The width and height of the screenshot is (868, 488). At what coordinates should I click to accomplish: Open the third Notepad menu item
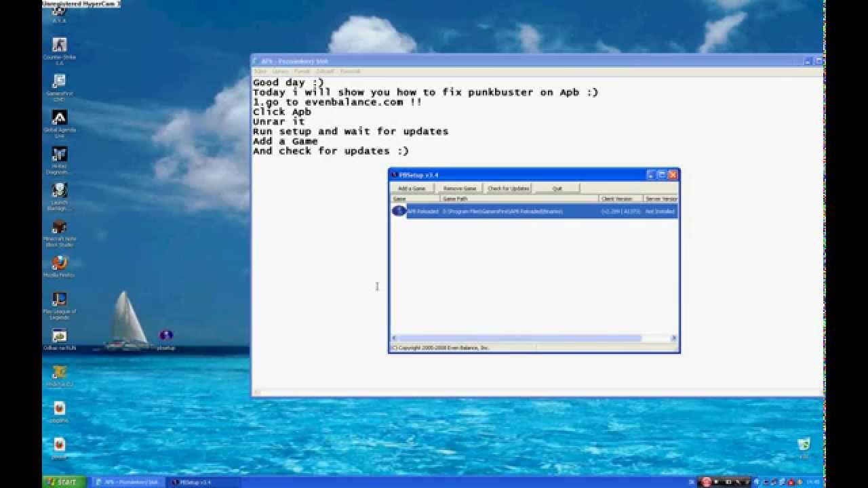[302, 71]
